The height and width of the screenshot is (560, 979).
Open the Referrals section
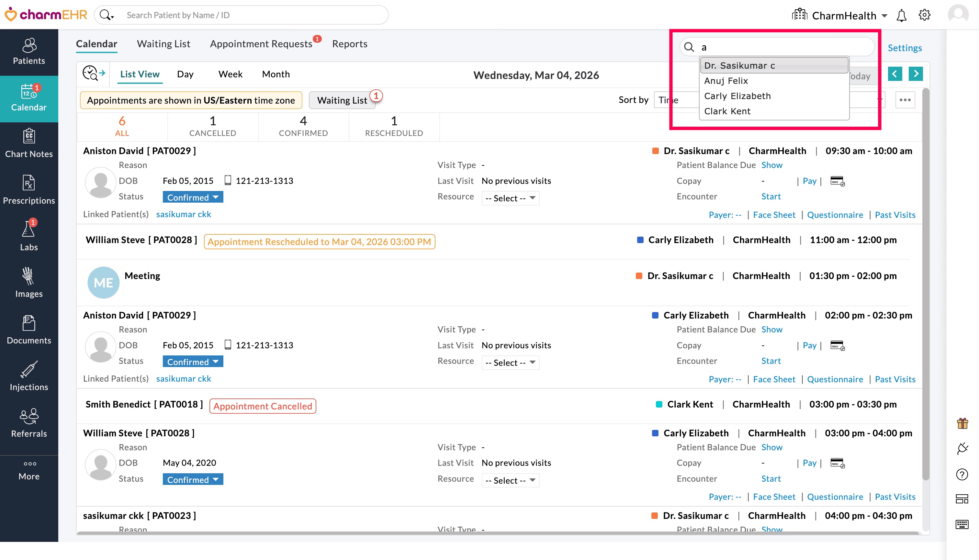point(29,423)
